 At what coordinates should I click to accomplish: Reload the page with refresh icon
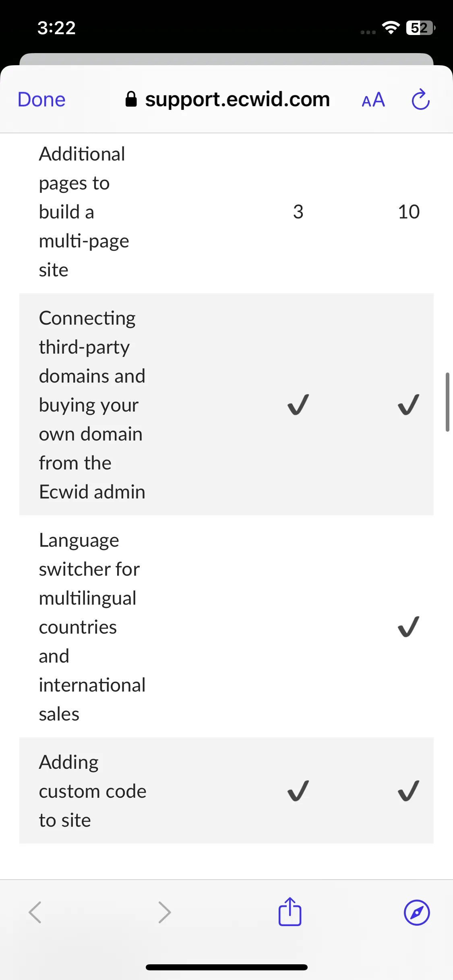coord(421,99)
